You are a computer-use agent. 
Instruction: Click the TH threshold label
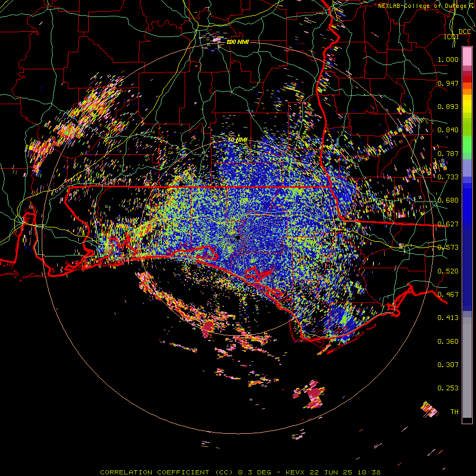(x=454, y=412)
